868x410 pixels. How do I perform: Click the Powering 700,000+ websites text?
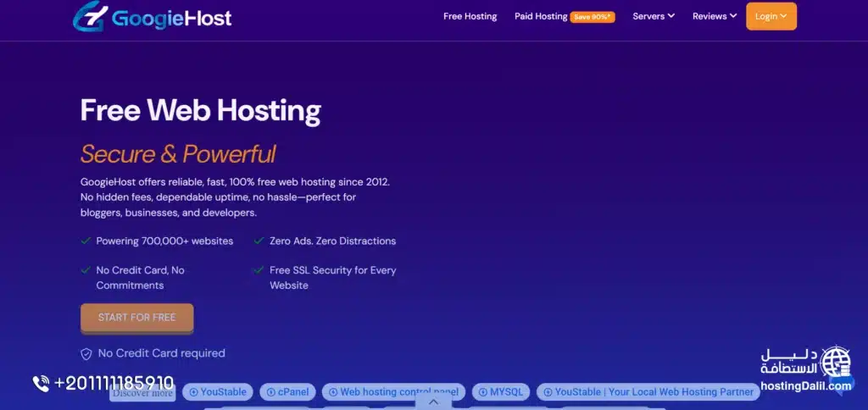click(164, 241)
